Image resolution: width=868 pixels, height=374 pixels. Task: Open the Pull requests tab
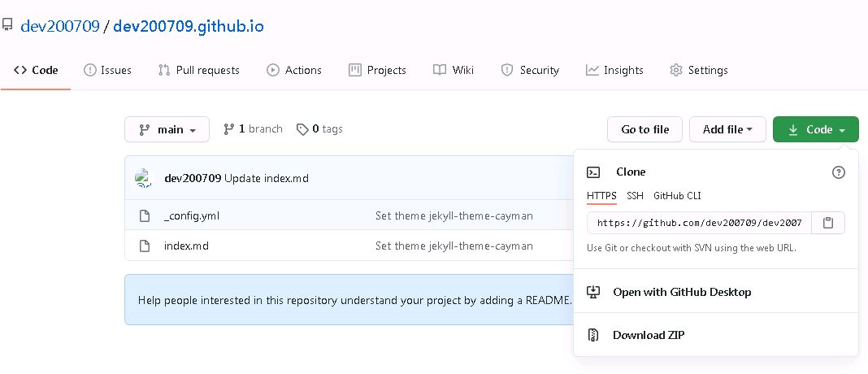199,71
